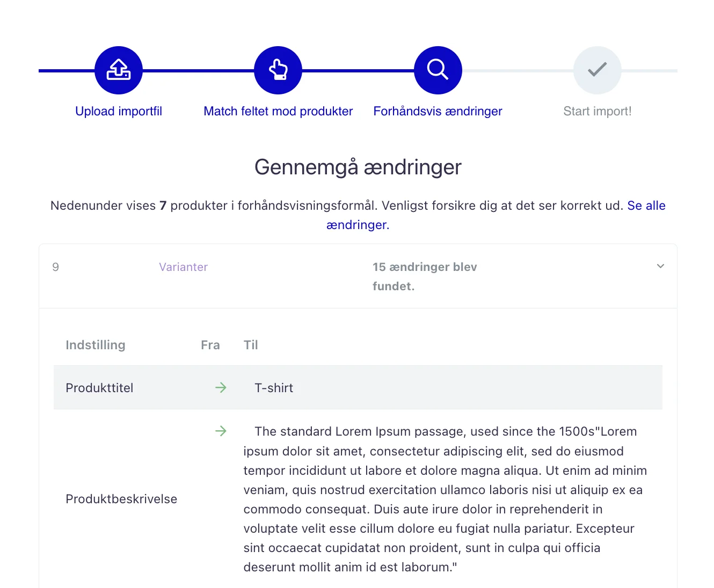714x588 pixels.
Task: Click the checkmark Start import icon
Action: (x=598, y=70)
